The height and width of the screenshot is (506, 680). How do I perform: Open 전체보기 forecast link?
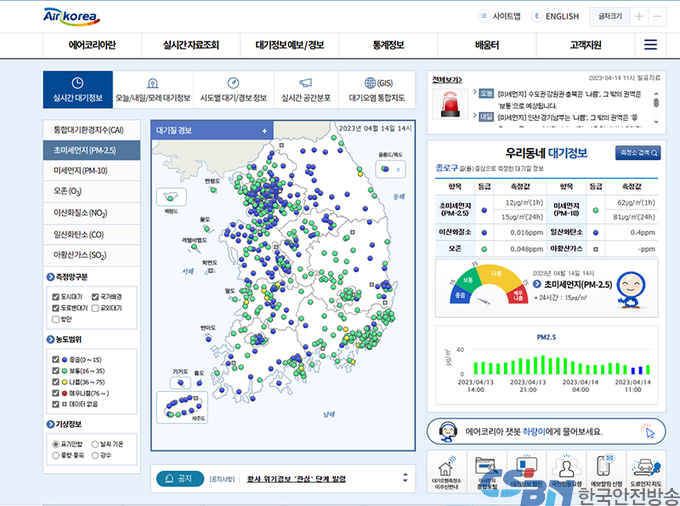[447, 80]
